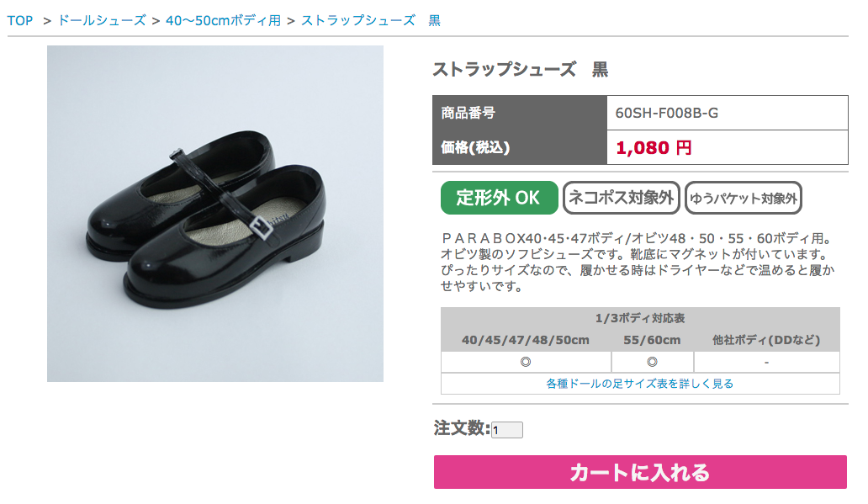Image resolution: width=868 pixels, height=504 pixels.
Task: Click the ストラップシューズ 黒 product heading
Action: pyautogui.click(x=520, y=70)
